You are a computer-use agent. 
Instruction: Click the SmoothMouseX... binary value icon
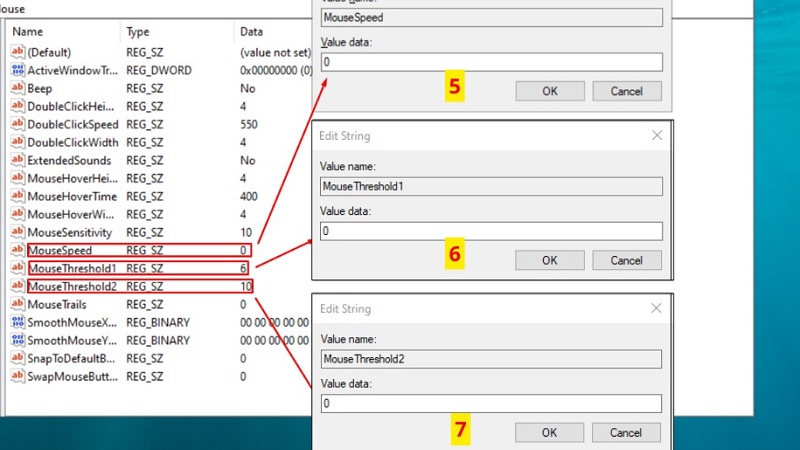17,322
